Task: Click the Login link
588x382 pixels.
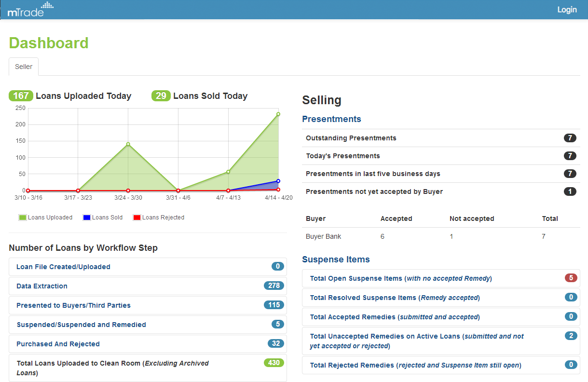Action: coord(567,10)
